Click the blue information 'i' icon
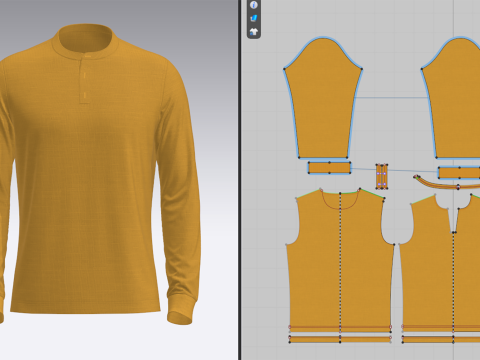This screenshot has height=360, width=480. click(x=254, y=5)
